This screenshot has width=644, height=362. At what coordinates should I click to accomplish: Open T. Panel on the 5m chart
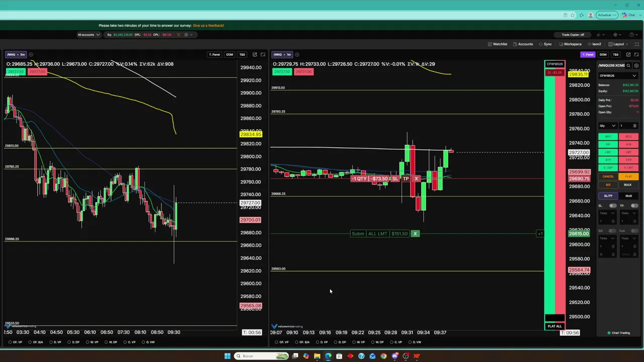tap(215, 54)
